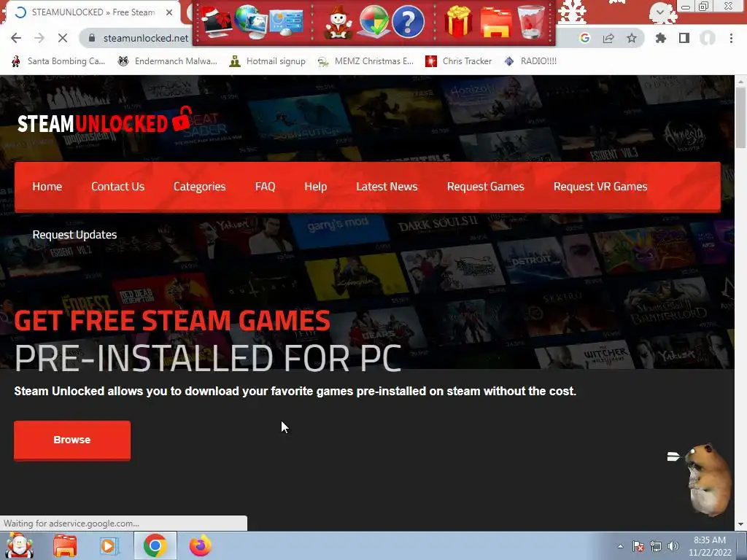Stop page loading with the X button

click(63, 38)
